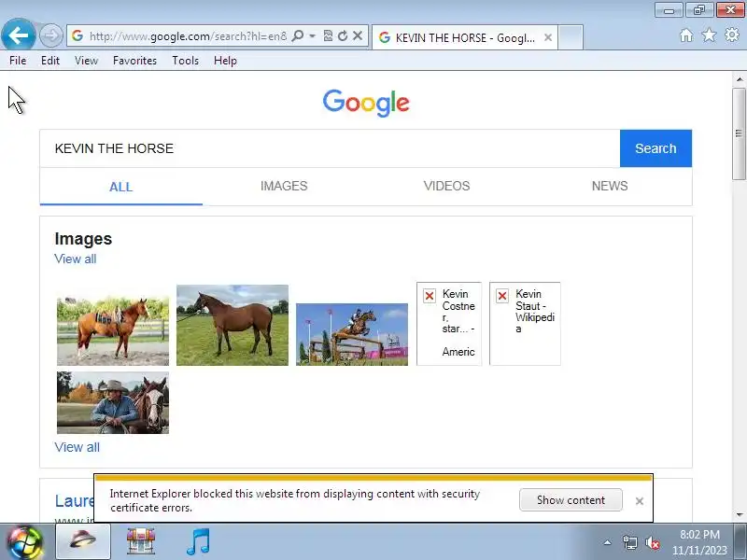The image size is (747, 560).
Task: Click the Google logo
Action: coord(366,103)
